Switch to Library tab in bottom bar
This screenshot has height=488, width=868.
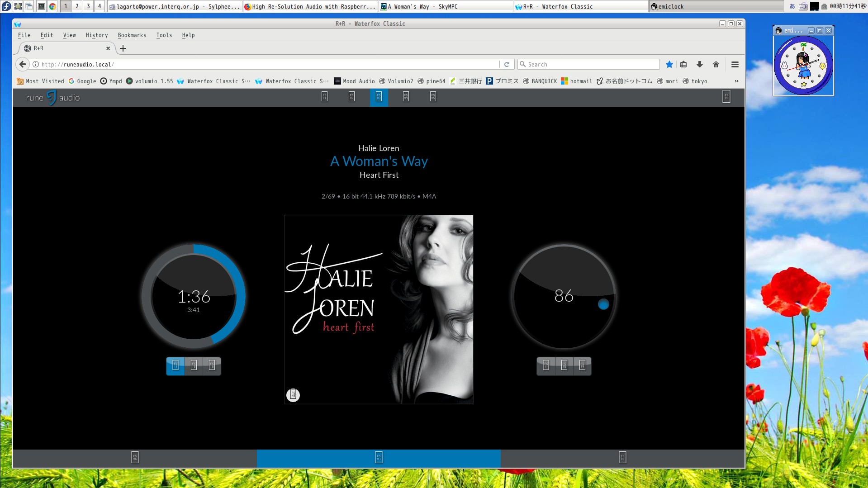pyautogui.click(x=135, y=458)
